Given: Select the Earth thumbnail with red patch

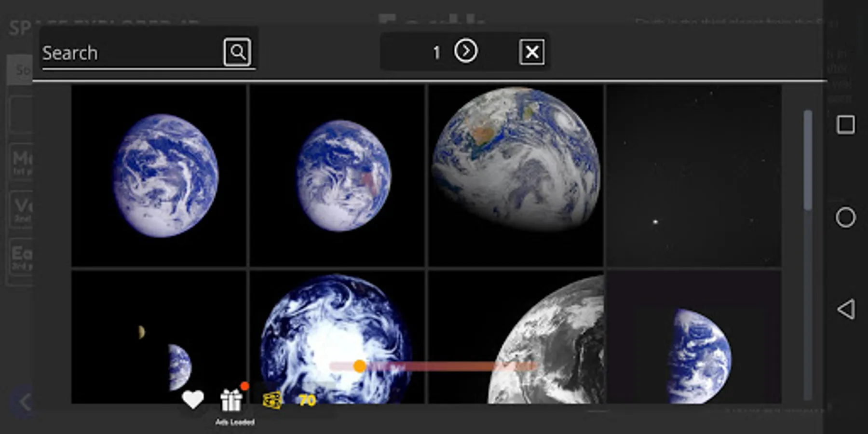Looking at the screenshot, I should click(337, 176).
